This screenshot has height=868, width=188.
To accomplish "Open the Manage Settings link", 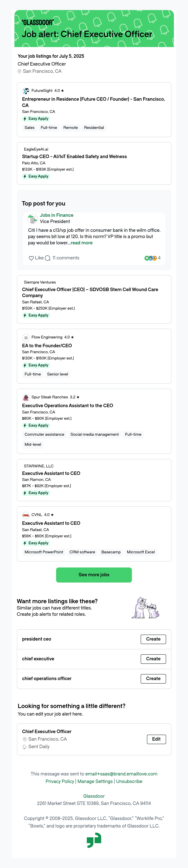I will tap(95, 781).
